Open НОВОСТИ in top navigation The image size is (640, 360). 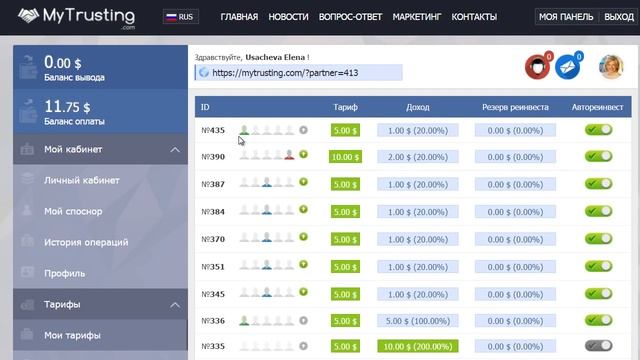[x=288, y=17]
